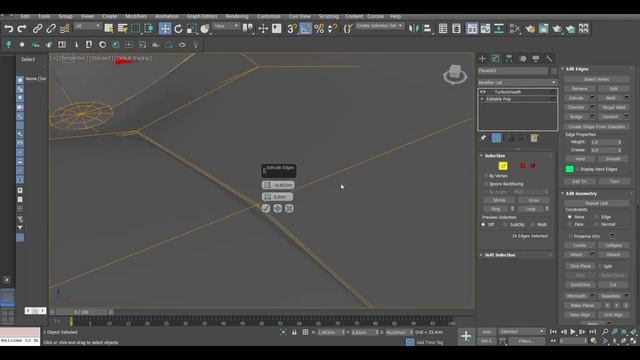Open the Create Selection Set dropdown
The width and height of the screenshot is (640, 360).
tap(379, 26)
